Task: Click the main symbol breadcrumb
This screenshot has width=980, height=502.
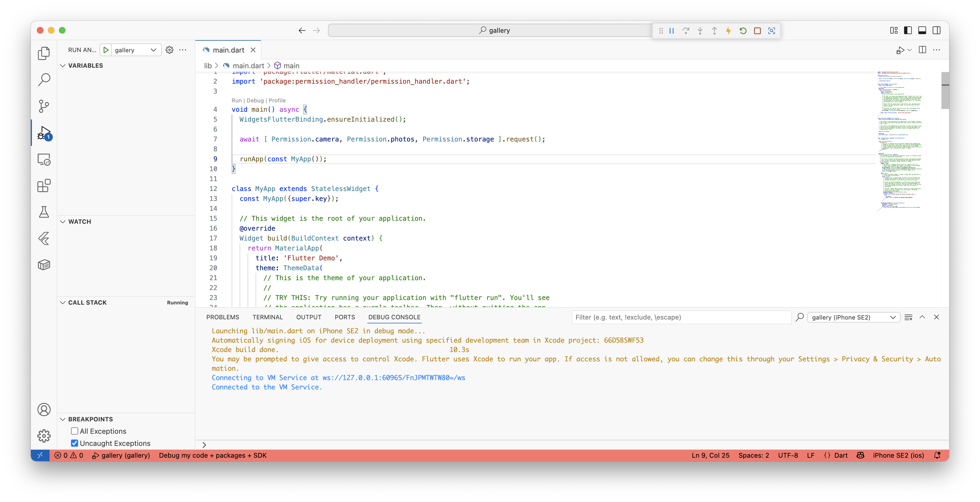Action: pos(291,66)
